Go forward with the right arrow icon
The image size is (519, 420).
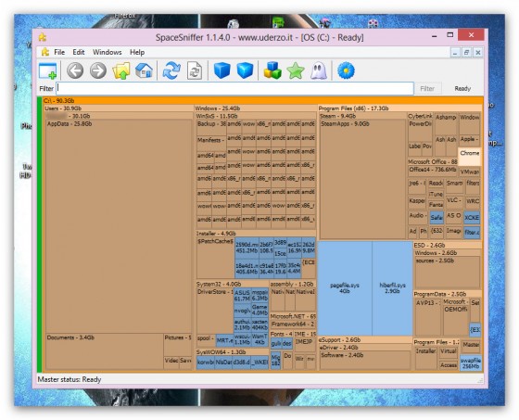point(98,70)
